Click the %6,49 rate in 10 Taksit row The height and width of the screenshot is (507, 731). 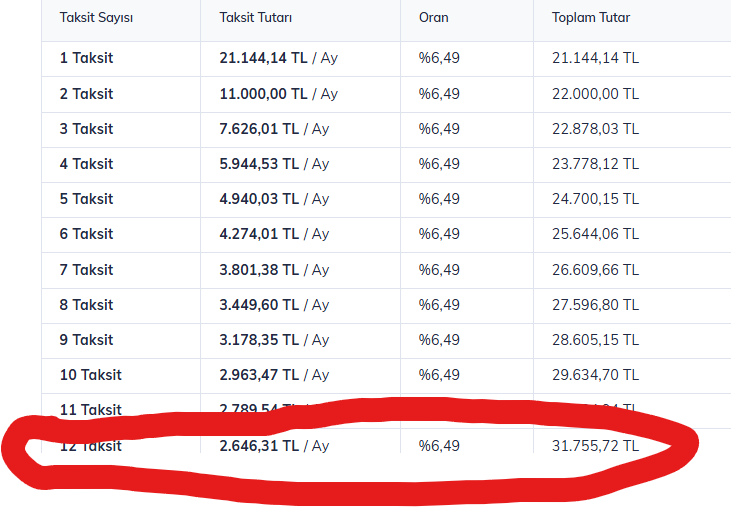pyautogui.click(x=439, y=375)
